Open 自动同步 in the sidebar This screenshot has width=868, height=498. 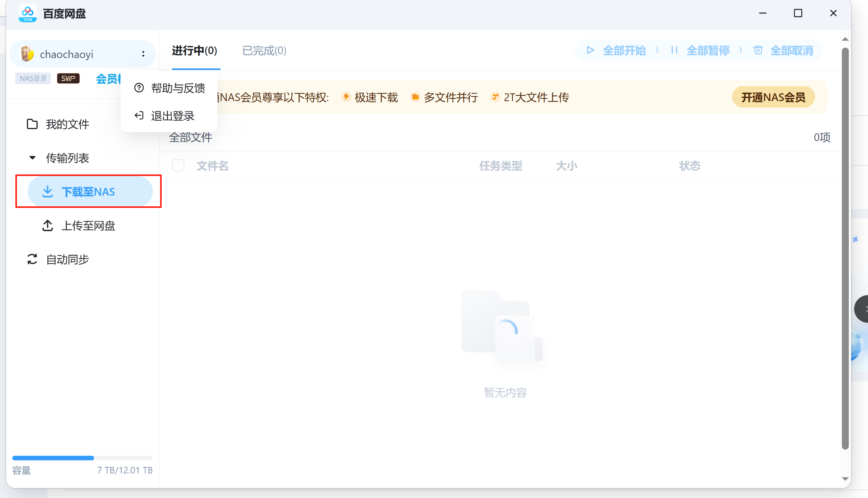[58, 259]
